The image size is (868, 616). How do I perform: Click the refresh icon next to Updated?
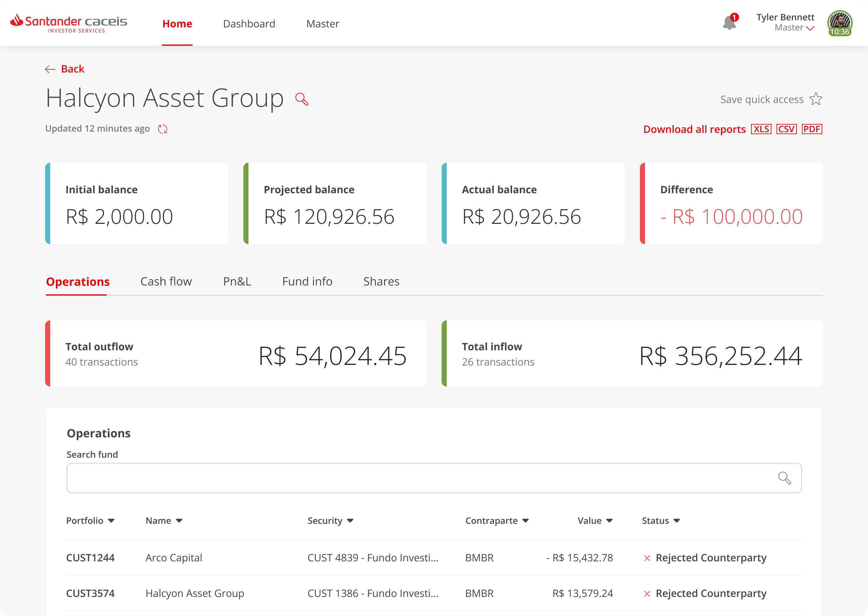point(163,129)
